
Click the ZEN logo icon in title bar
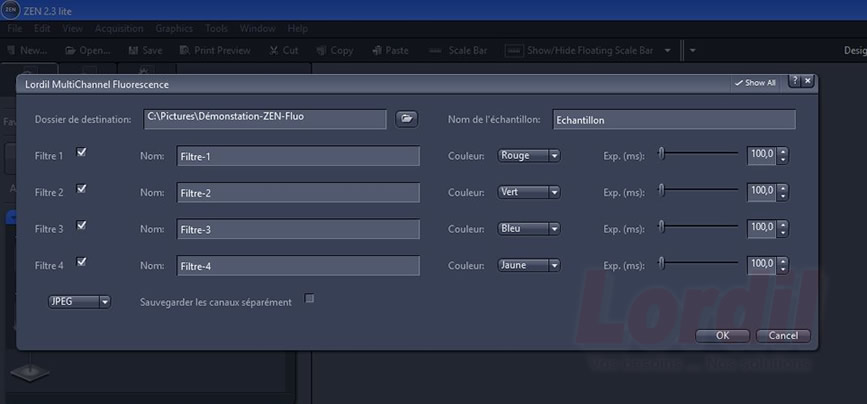pos(11,10)
